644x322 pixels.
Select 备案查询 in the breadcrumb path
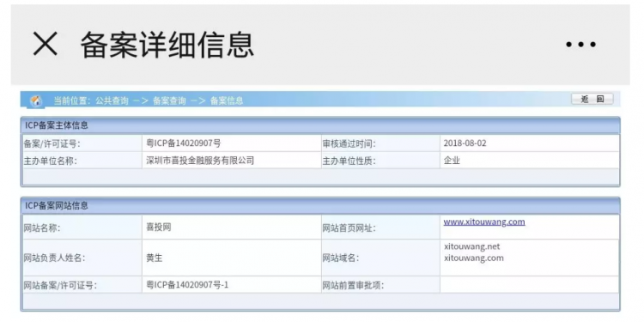(x=169, y=100)
